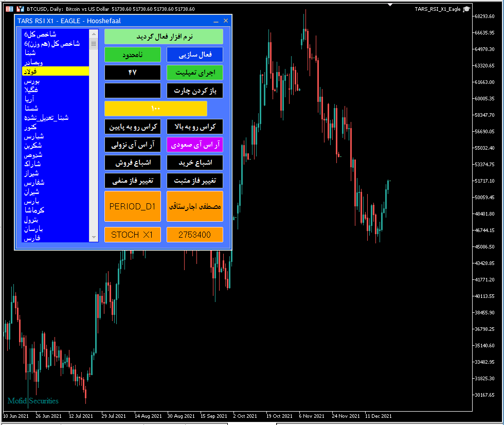Select کرماشا in the symbol list
Screen dimensions: 504x425
[x=56, y=210]
